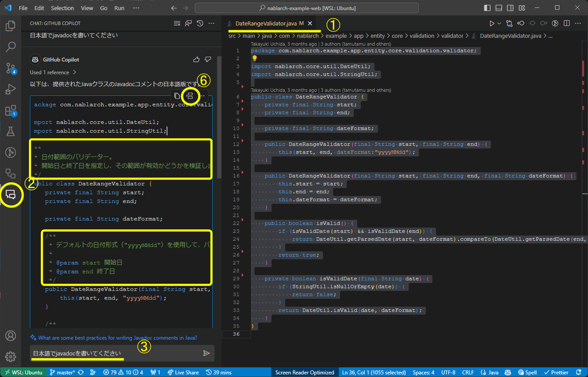Click the entity breadcrumb segment
The width and height of the screenshot is (588, 377).
[377, 36]
